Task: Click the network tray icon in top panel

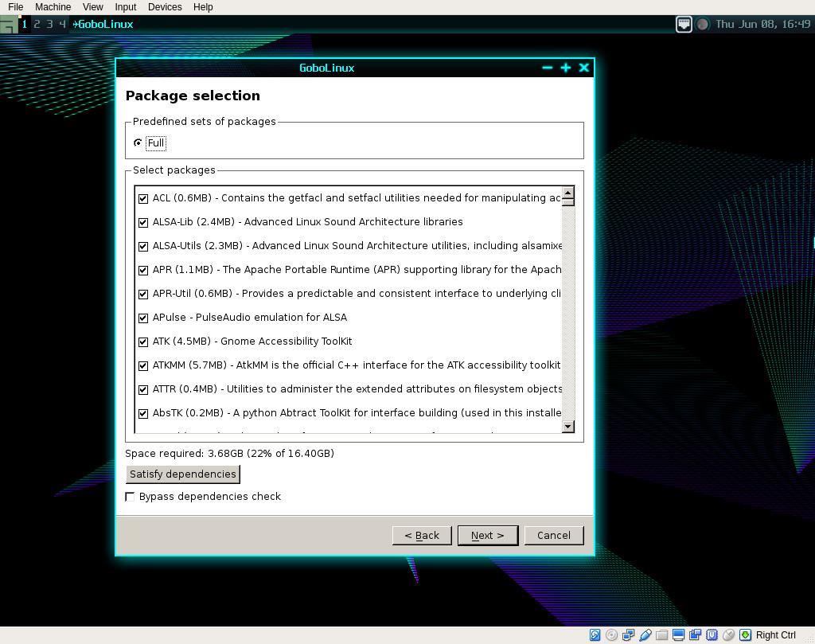Action: pos(684,24)
